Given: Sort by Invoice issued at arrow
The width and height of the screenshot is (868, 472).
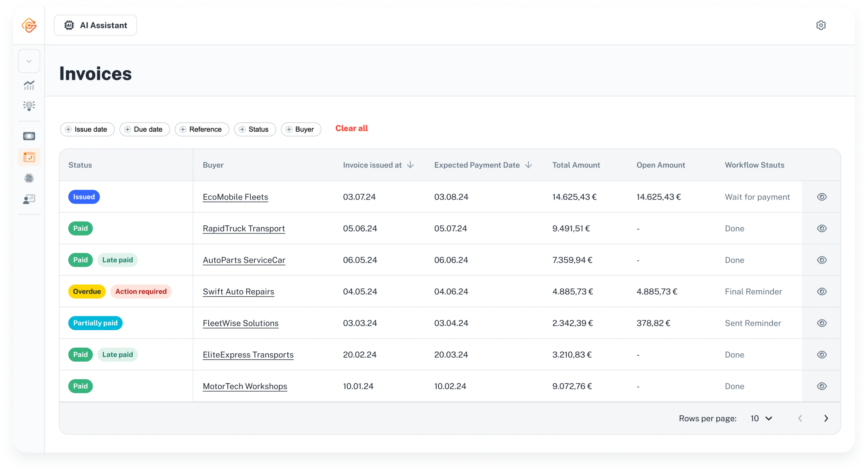Looking at the screenshot, I should pyautogui.click(x=410, y=165).
